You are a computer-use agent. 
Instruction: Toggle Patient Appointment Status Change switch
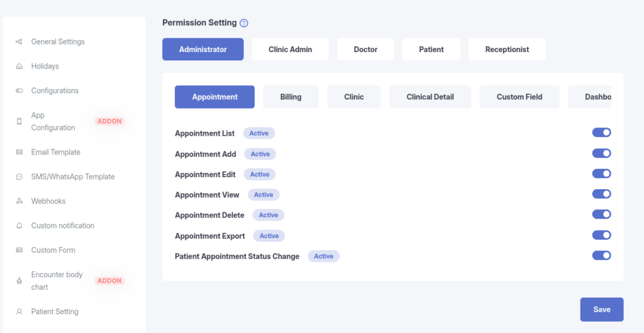point(601,255)
